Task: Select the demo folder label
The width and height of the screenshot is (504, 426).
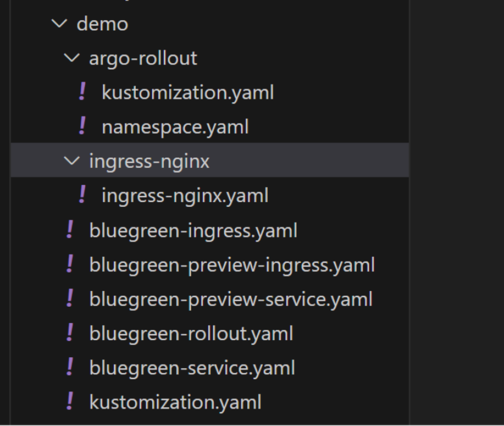Action: click(x=102, y=24)
